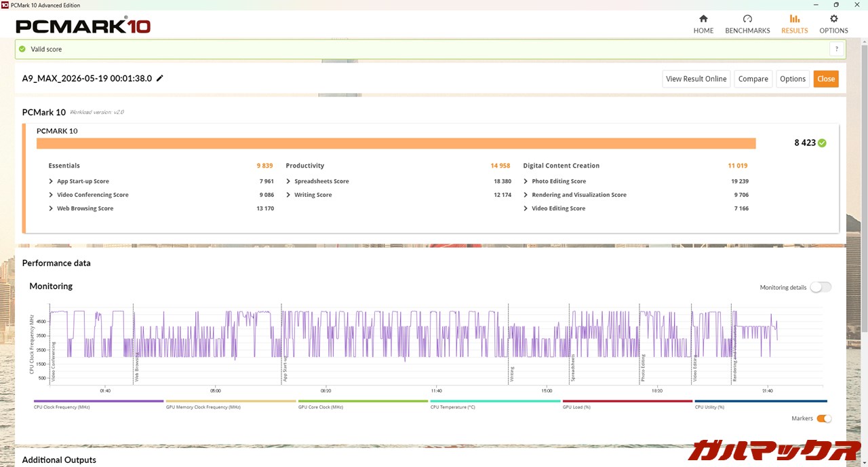The height and width of the screenshot is (467, 868).
Task: Click Spreadsheets score value 18 380
Action: [502, 181]
